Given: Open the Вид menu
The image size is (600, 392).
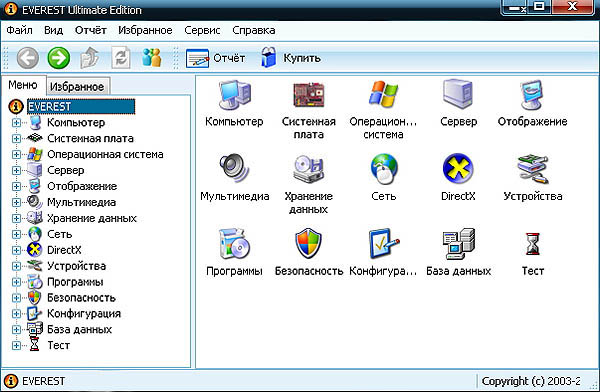Looking at the screenshot, I should tap(54, 30).
